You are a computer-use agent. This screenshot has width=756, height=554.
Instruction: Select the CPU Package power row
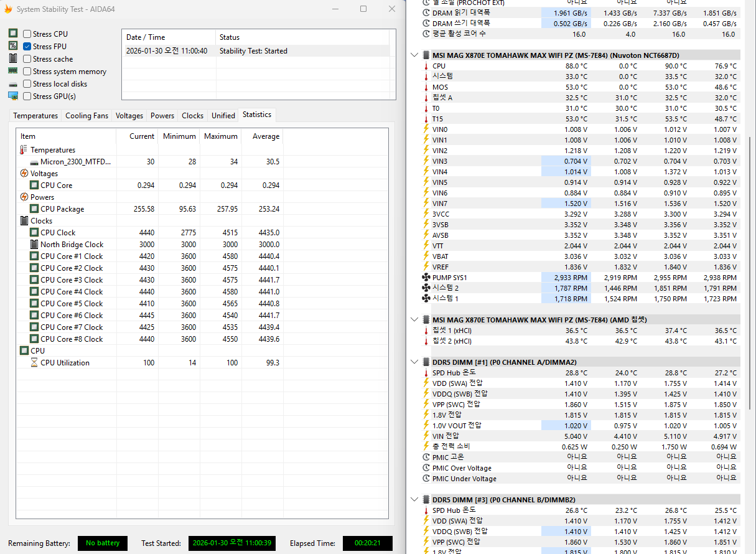point(62,209)
